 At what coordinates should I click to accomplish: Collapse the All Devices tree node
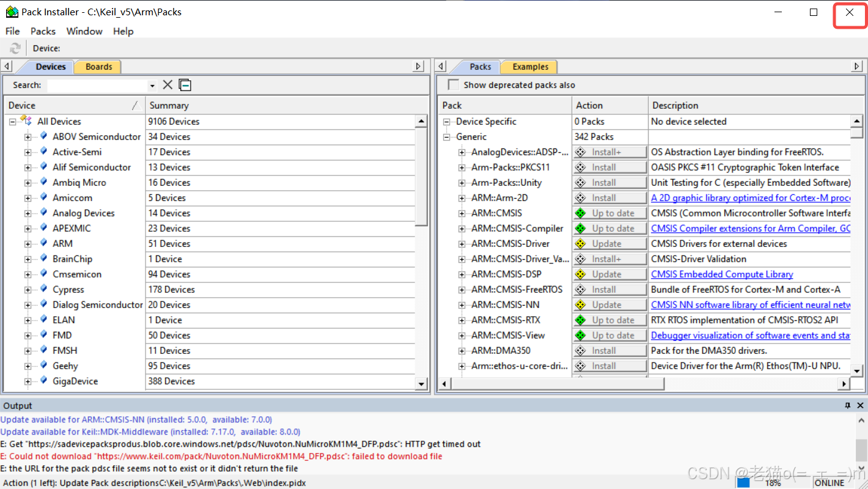click(12, 122)
